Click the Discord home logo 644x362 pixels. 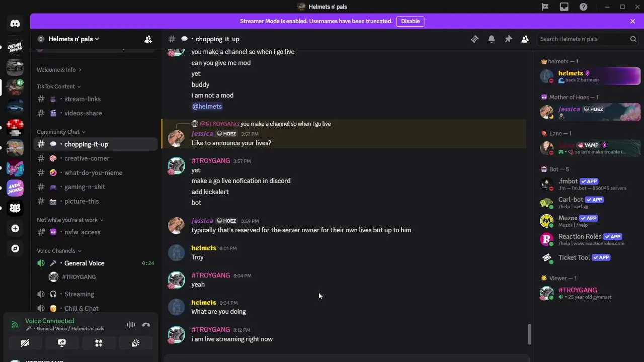pos(15,24)
